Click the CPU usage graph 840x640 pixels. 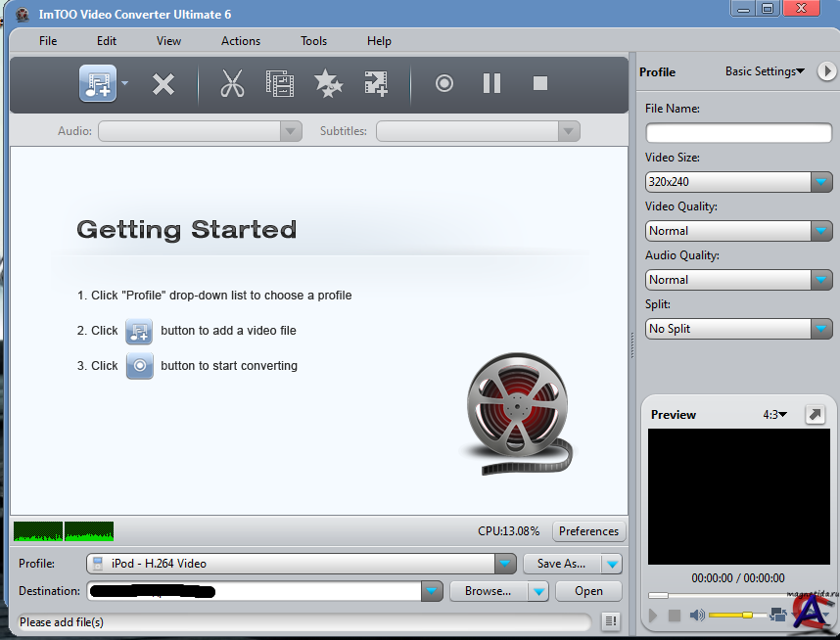click(64, 531)
